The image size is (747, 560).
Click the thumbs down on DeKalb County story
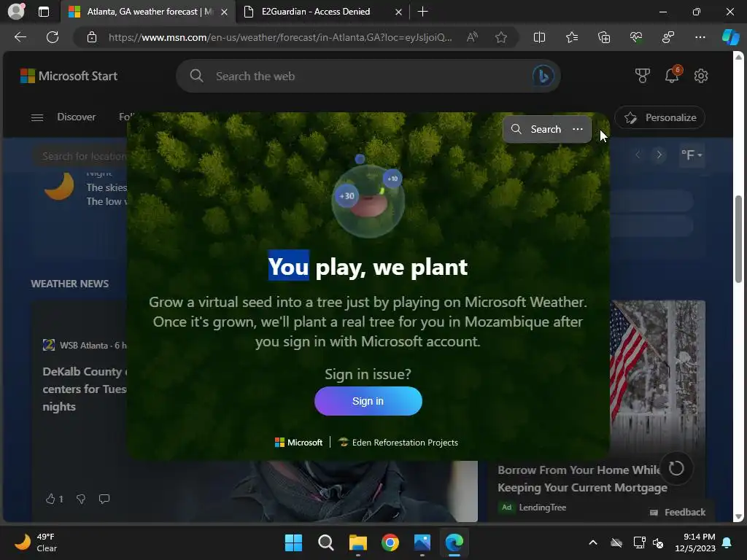[81, 499]
